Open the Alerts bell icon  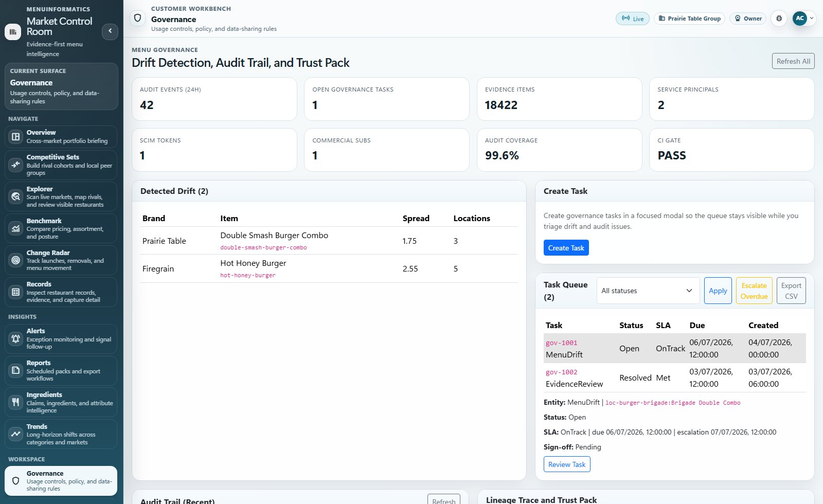pyautogui.click(x=16, y=338)
